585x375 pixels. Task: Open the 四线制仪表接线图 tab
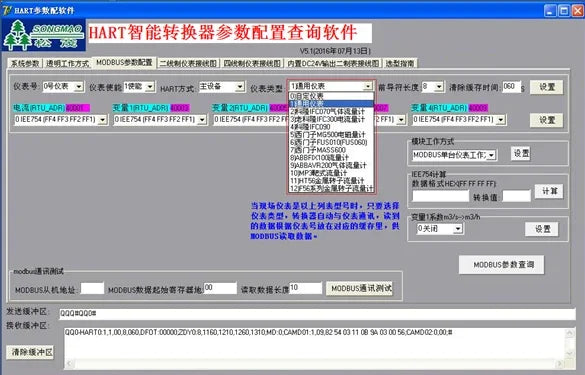click(252, 63)
